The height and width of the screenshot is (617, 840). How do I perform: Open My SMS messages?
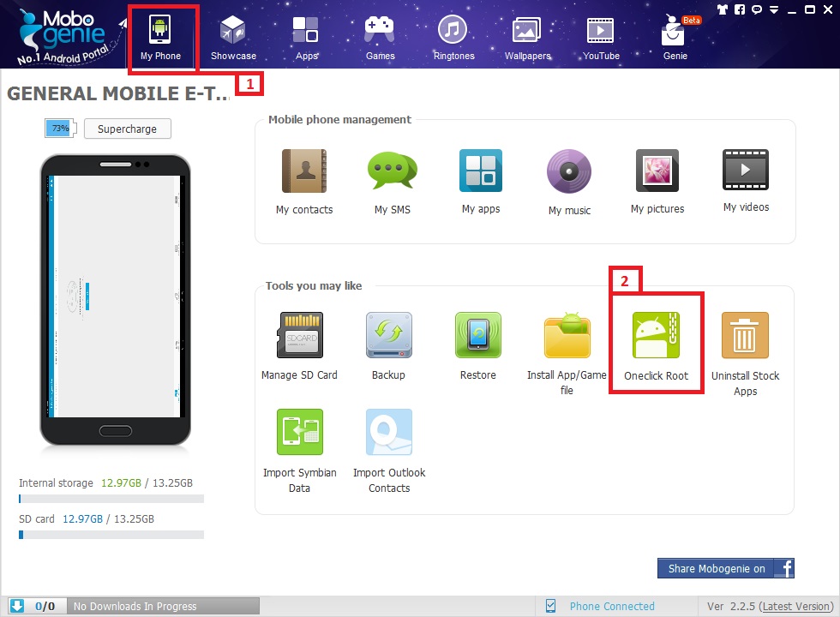point(392,172)
